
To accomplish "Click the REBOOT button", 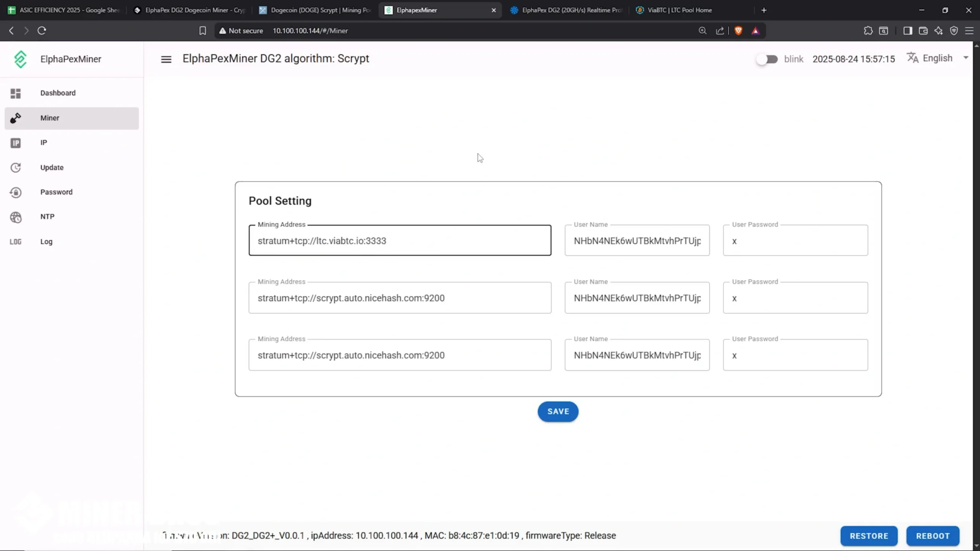I will [933, 536].
